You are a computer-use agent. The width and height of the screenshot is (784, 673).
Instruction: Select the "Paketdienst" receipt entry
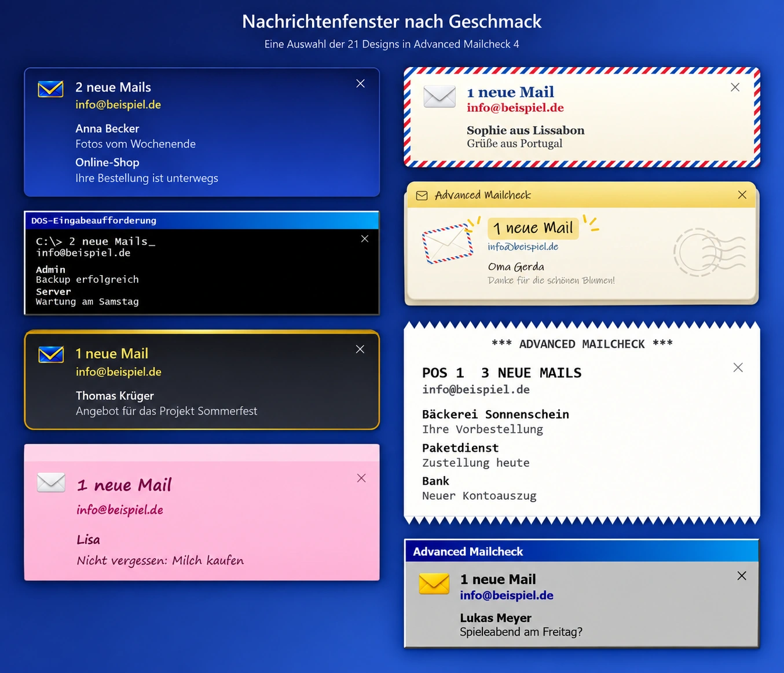[x=460, y=448]
